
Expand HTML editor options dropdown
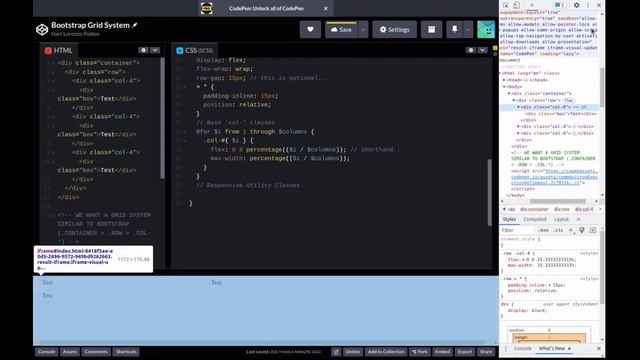pos(155,50)
